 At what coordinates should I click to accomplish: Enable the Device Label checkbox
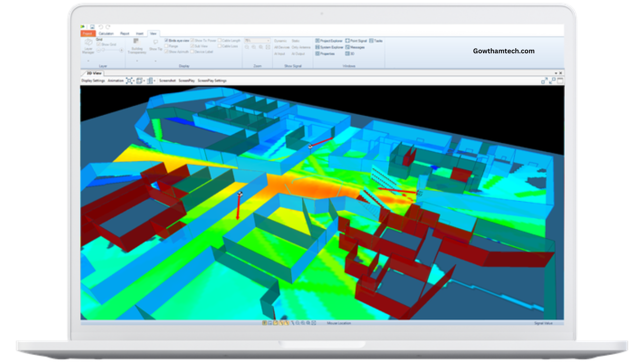[x=193, y=52]
